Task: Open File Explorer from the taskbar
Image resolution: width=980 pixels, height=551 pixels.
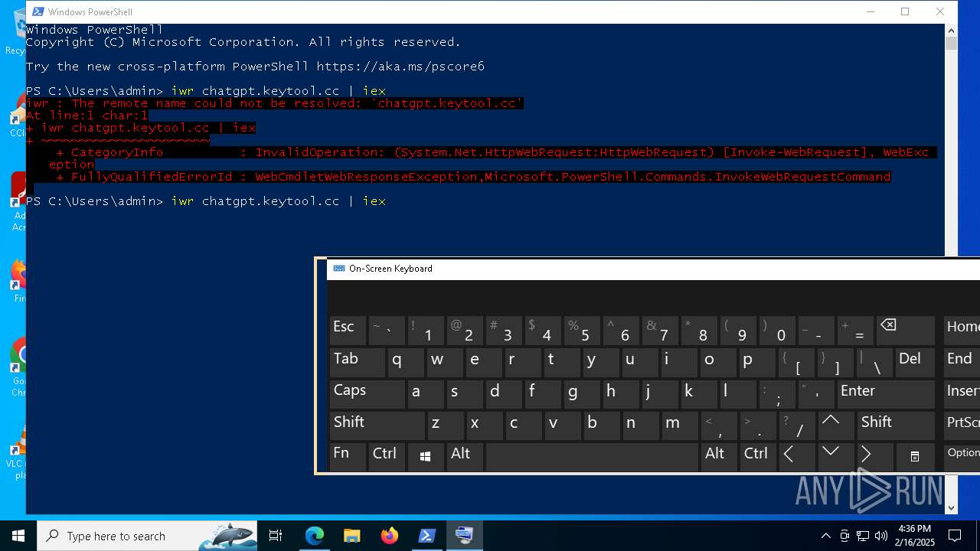Action: tap(351, 536)
